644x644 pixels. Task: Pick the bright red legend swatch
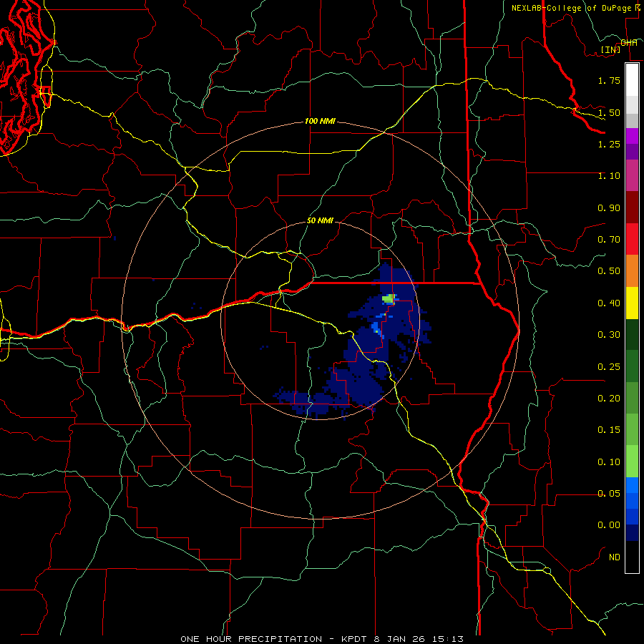pos(632,240)
